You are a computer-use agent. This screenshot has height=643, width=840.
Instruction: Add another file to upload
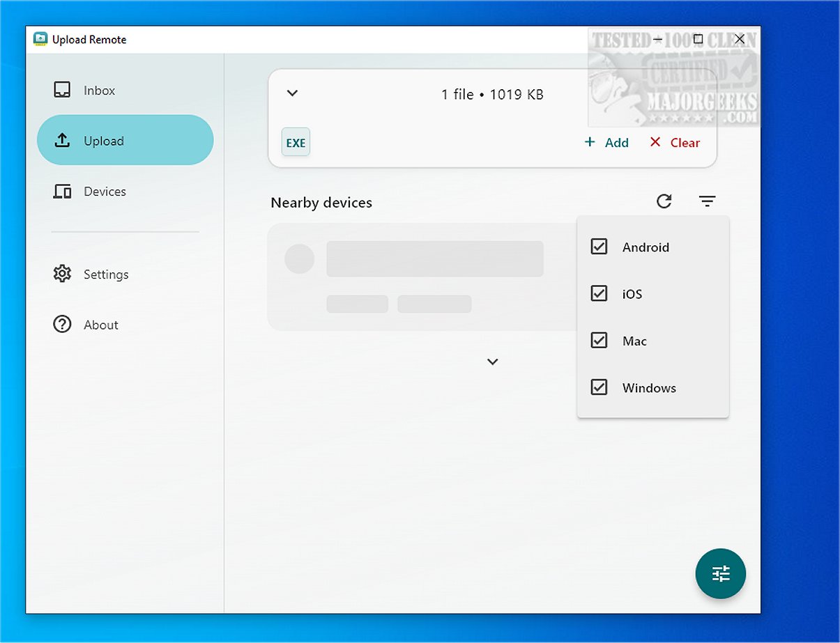606,142
